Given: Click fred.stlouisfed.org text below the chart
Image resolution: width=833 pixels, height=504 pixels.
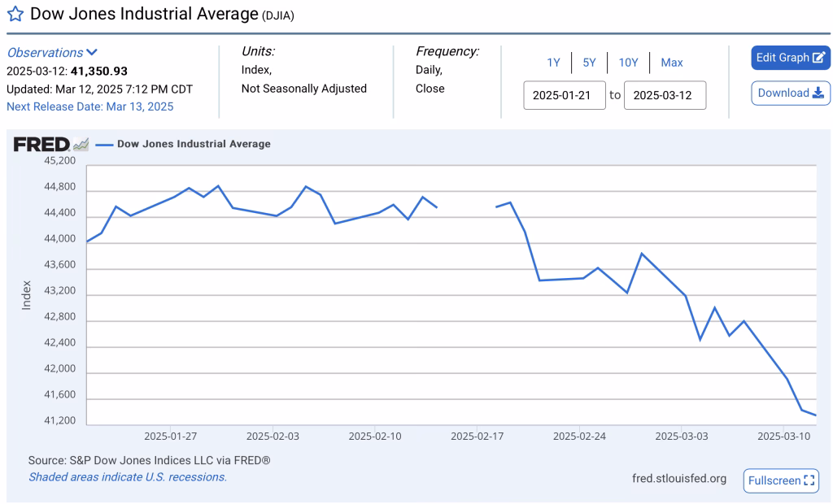Looking at the screenshot, I should point(679,479).
